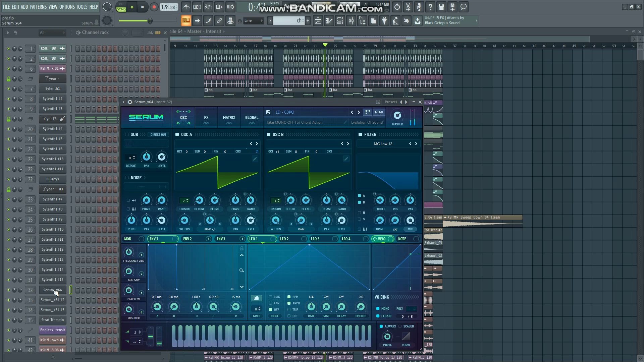Image resolution: width=644 pixels, height=362 pixels.
Task: Toggle LFO BPM sync checkbox
Action: pos(289,297)
